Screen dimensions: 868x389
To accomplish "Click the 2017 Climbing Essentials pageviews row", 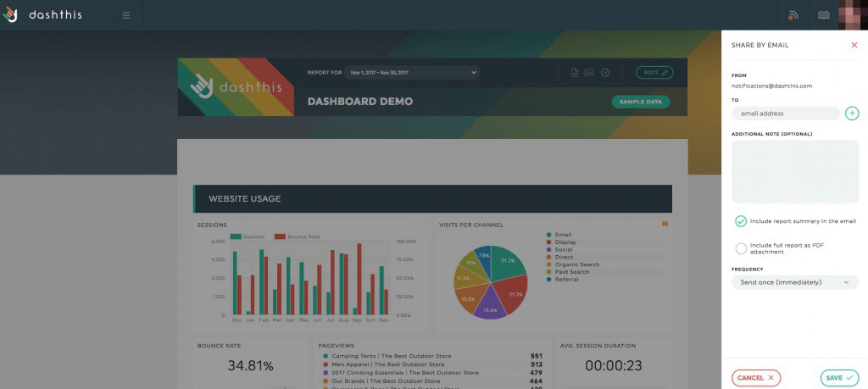I will (432, 372).
